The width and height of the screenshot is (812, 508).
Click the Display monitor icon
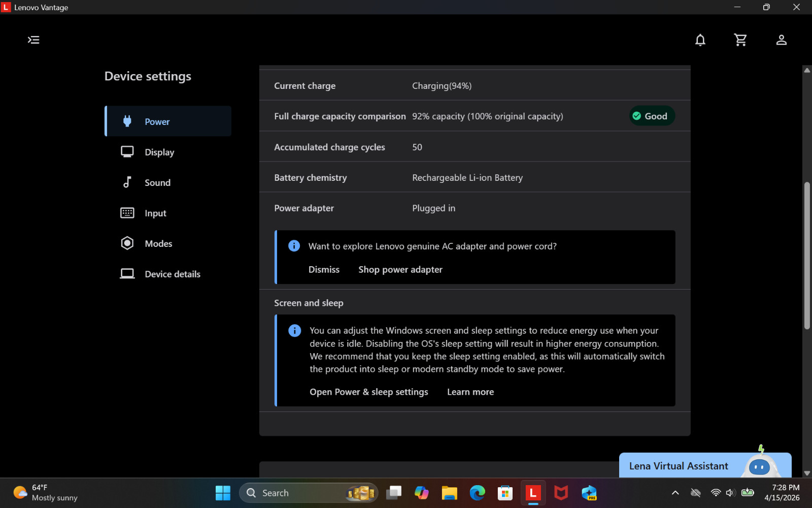click(x=127, y=151)
